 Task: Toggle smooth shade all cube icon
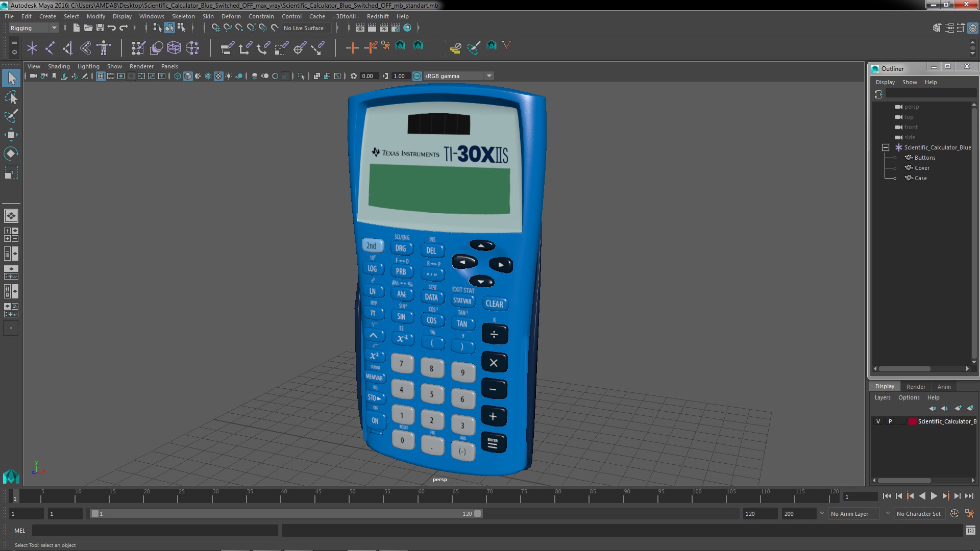(x=188, y=76)
